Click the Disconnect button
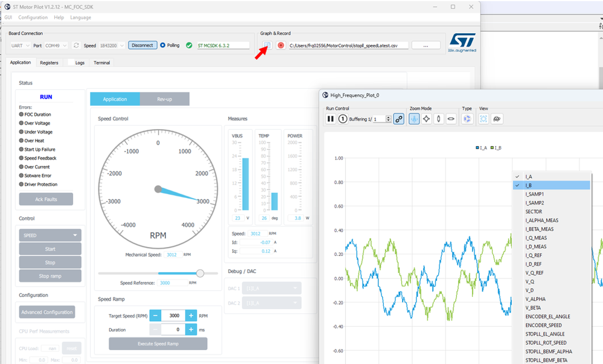603x364 pixels. coord(142,45)
